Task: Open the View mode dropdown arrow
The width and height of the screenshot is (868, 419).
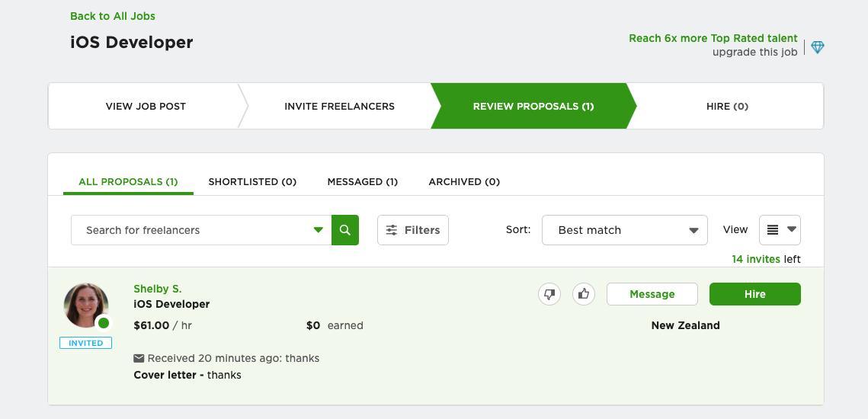Action: click(792, 229)
